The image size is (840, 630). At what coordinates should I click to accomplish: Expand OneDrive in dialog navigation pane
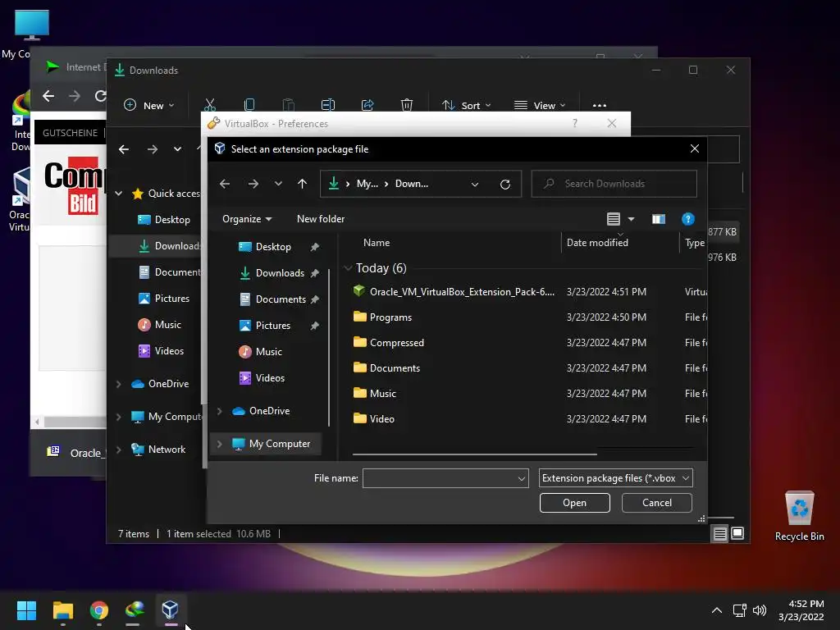(219, 411)
